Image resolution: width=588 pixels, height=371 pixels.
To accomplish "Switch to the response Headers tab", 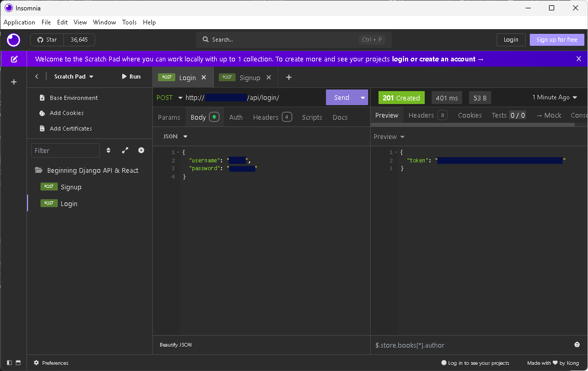I will 421,115.
